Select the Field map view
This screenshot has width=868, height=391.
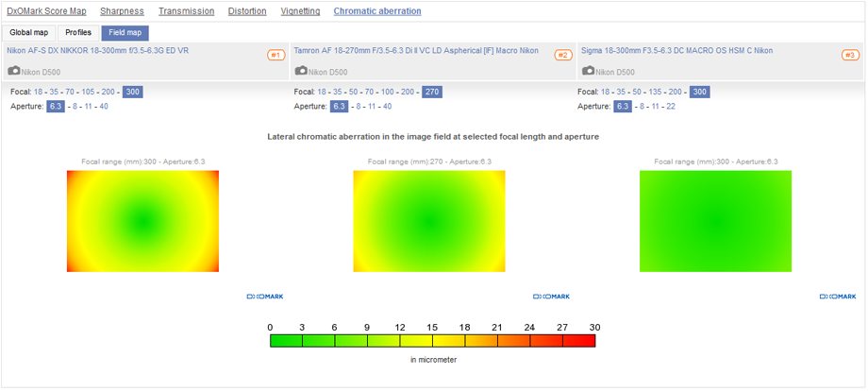pos(125,33)
